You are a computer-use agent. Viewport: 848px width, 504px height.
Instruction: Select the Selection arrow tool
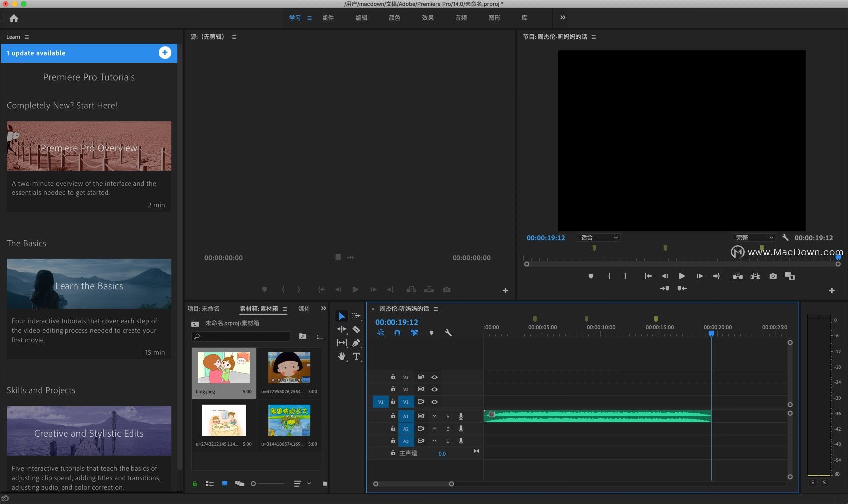(x=342, y=316)
